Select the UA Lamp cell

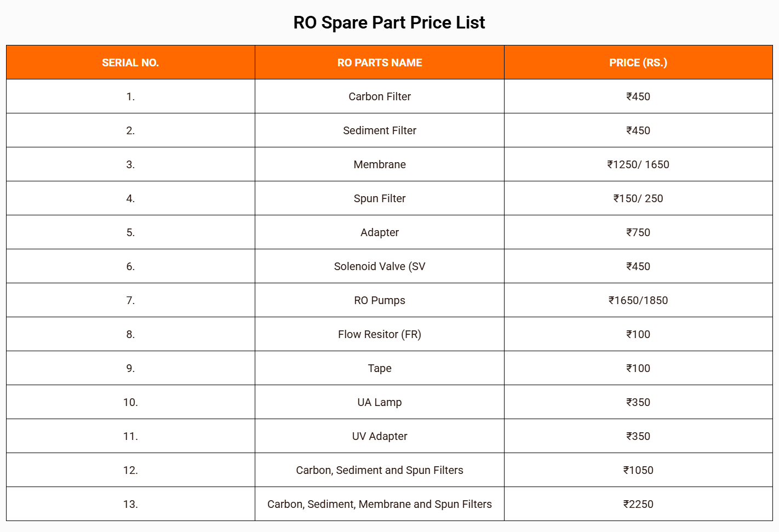point(380,402)
